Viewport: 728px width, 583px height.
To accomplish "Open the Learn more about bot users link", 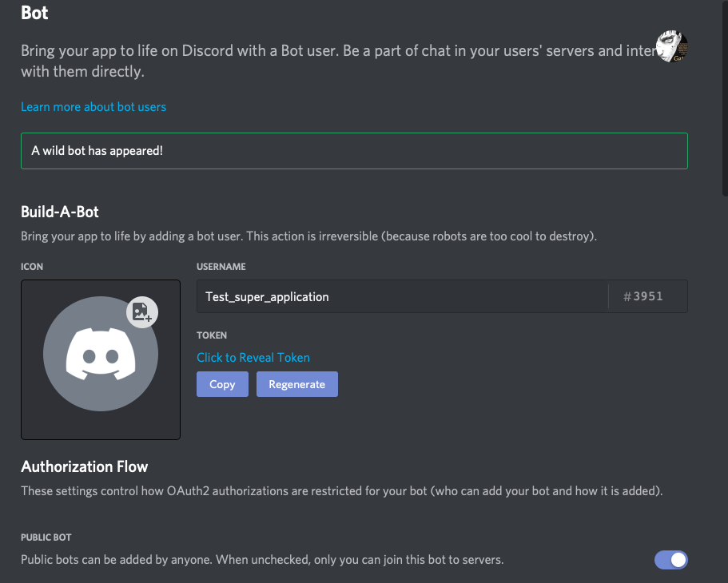I will [93, 106].
